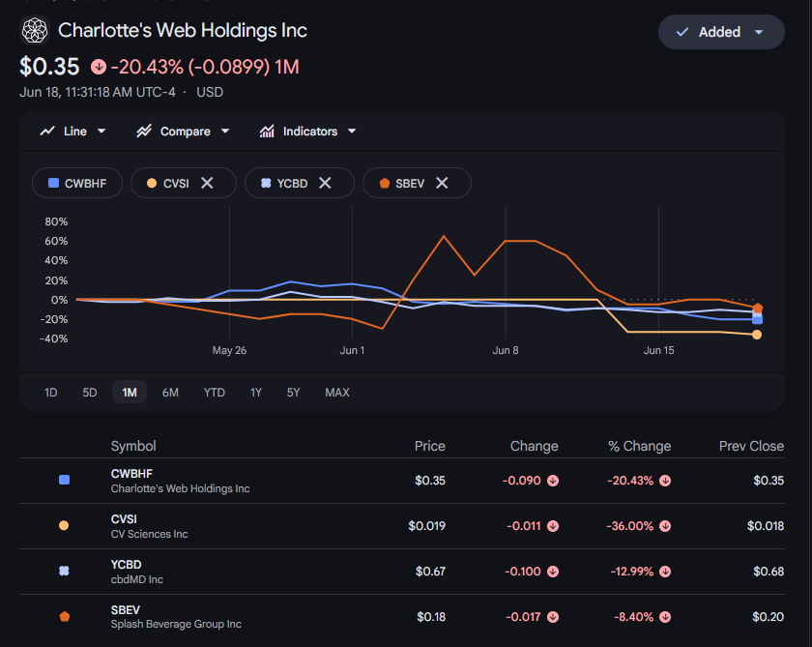The height and width of the screenshot is (647, 812).
Task: Open the CV Sciences Inc row
Action: [402, 526]
